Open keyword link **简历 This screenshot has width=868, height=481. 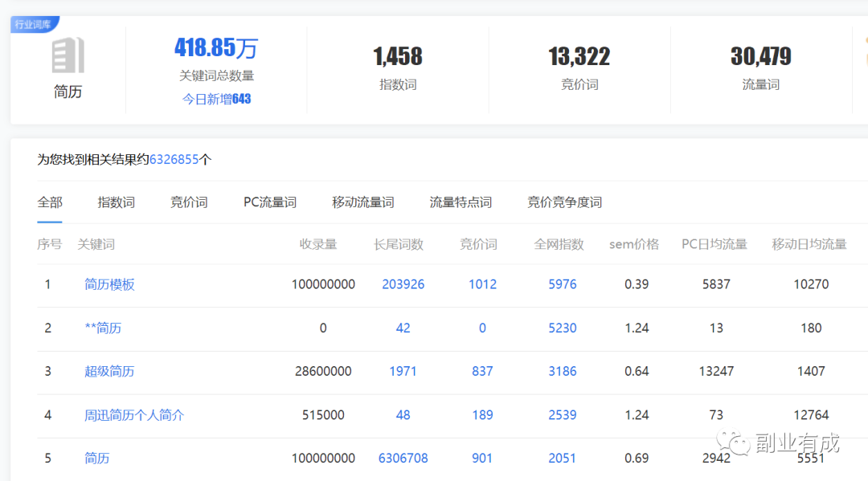point(103,328)
